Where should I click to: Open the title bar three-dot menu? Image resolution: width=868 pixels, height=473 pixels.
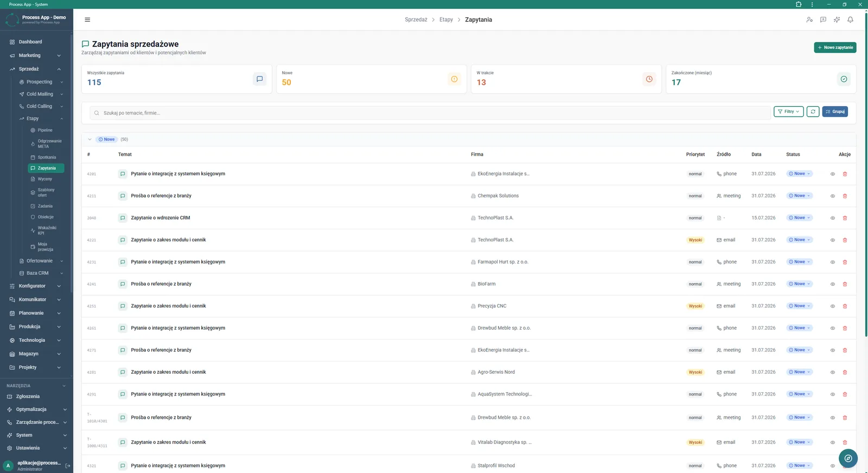812,4
